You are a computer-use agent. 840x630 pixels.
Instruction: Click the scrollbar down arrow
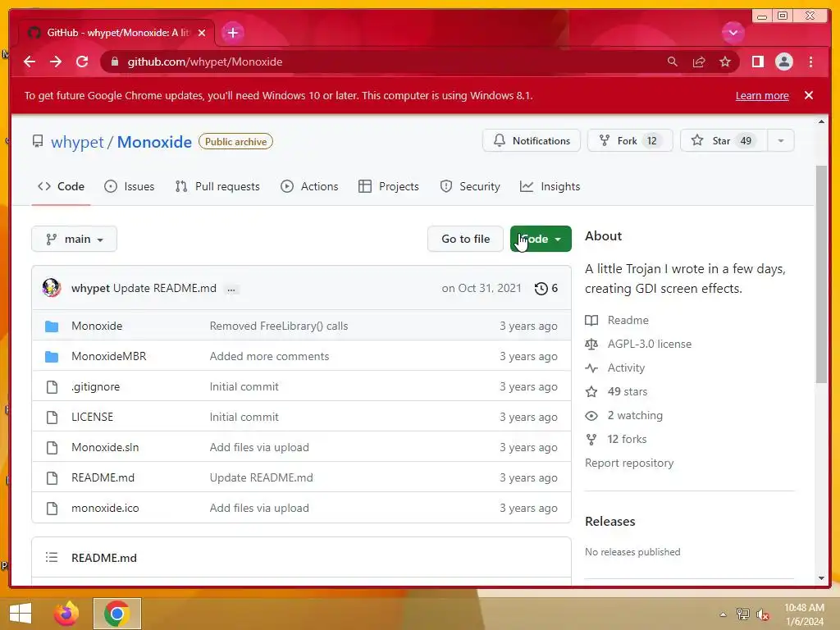click(x=821, y=578)
